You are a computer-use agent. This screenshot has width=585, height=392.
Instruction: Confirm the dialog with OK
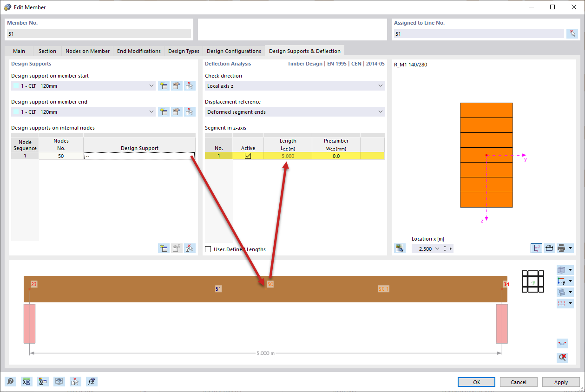pyautogui.click(x=476, y=382)
